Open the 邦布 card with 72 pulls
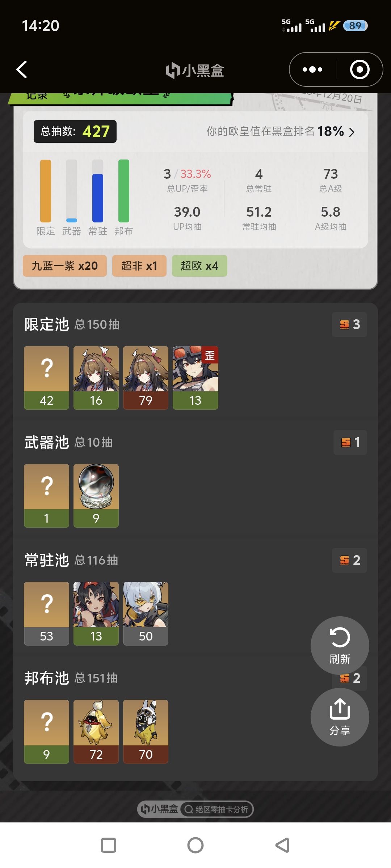This screenshot has width=391, height=868. 96,732
